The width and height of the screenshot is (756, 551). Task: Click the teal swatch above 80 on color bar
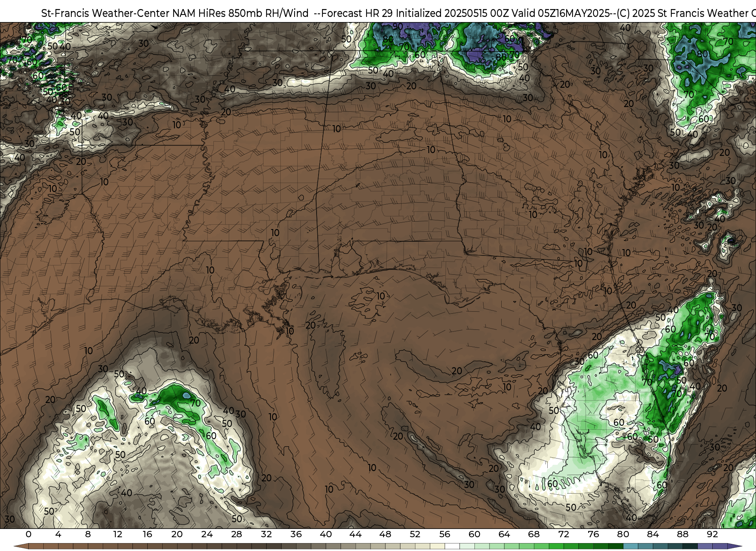pyautogui.click(x=630, y=546)
